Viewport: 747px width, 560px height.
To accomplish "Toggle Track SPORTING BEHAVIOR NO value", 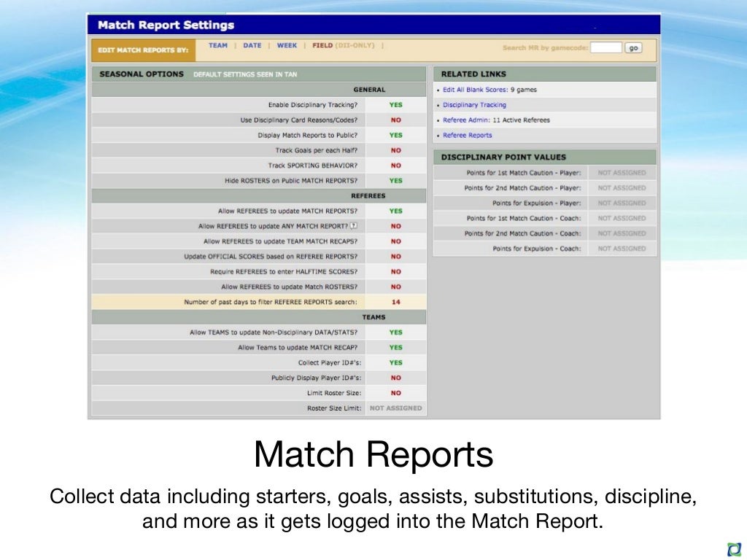I will pyautogui.click(x=395, y=166).
